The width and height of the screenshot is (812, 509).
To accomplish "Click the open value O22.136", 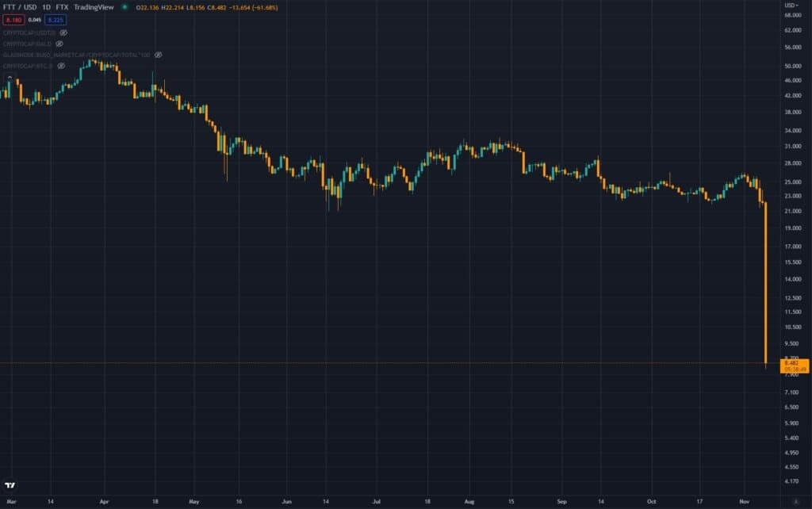I will (x=147, y=8).
